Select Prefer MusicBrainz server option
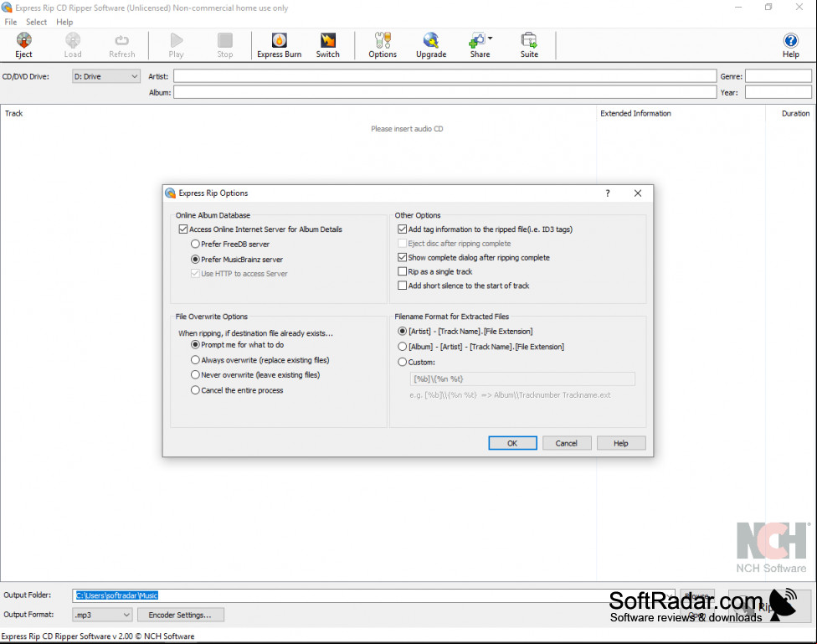The height and width of the screenshot is (644, 817). coord(195,259)
